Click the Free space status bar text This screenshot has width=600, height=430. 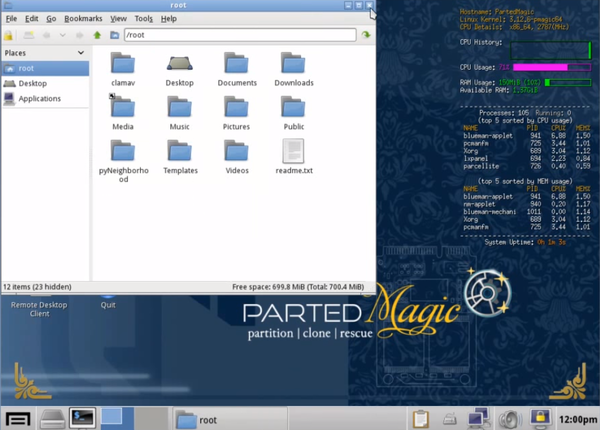pyautogui.click(x=299, y=287)
